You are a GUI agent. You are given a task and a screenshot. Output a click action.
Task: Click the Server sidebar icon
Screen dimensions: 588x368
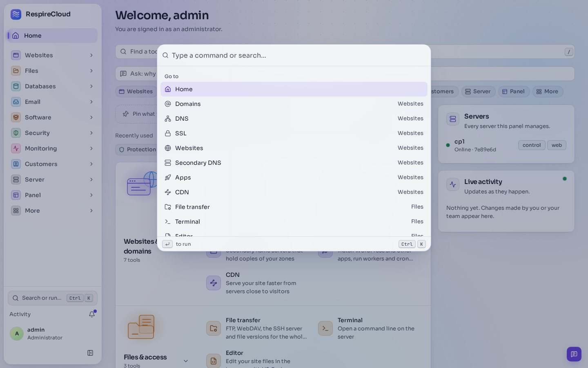coord(16,180)
